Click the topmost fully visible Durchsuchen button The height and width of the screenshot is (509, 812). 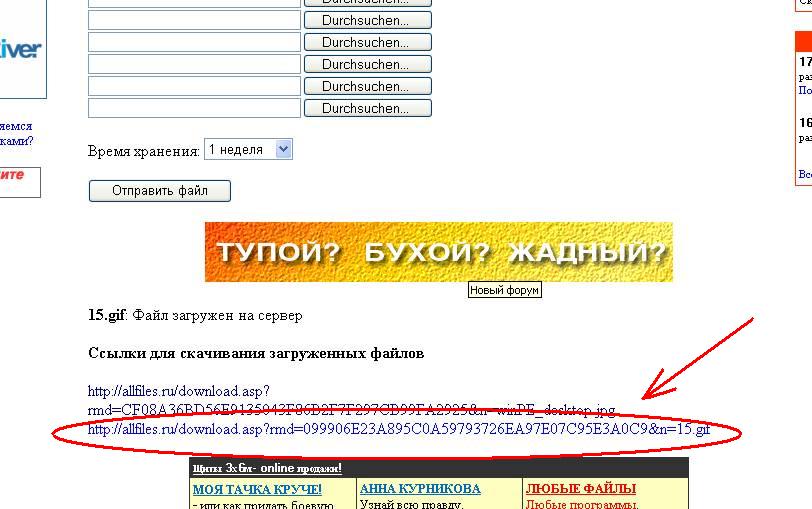click(x=368, y=20)
